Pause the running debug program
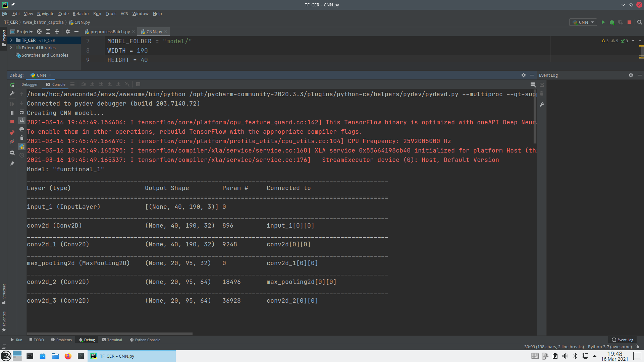 point(12,113)
